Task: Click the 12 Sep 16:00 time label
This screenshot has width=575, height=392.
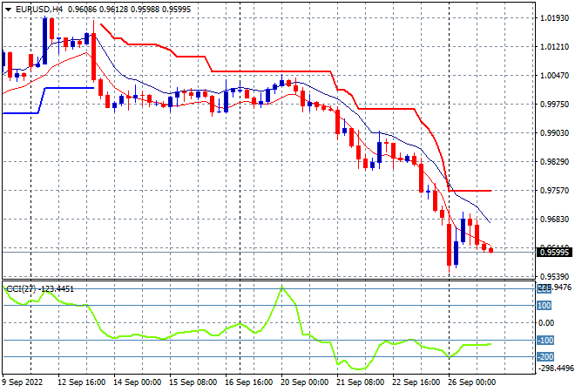Action: tap(81, 382)
